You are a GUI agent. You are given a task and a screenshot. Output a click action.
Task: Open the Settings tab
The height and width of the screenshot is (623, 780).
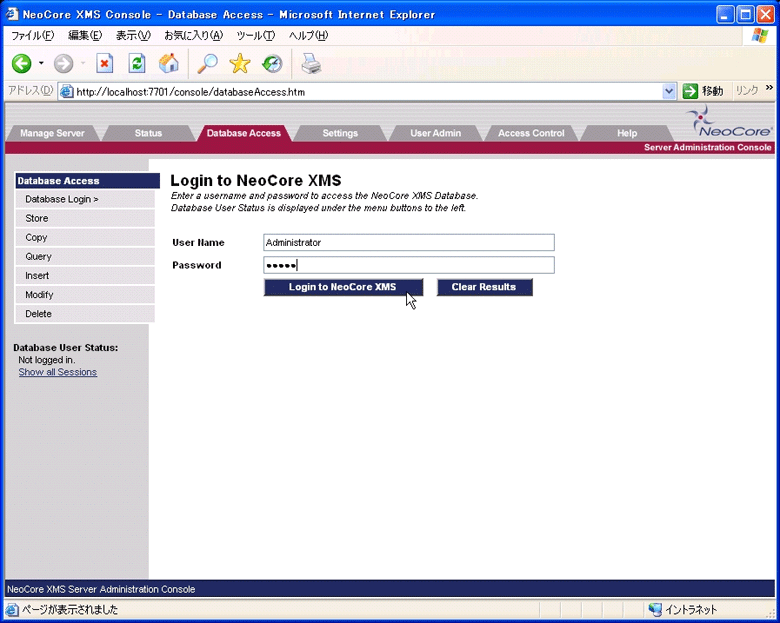coord(340,133)
